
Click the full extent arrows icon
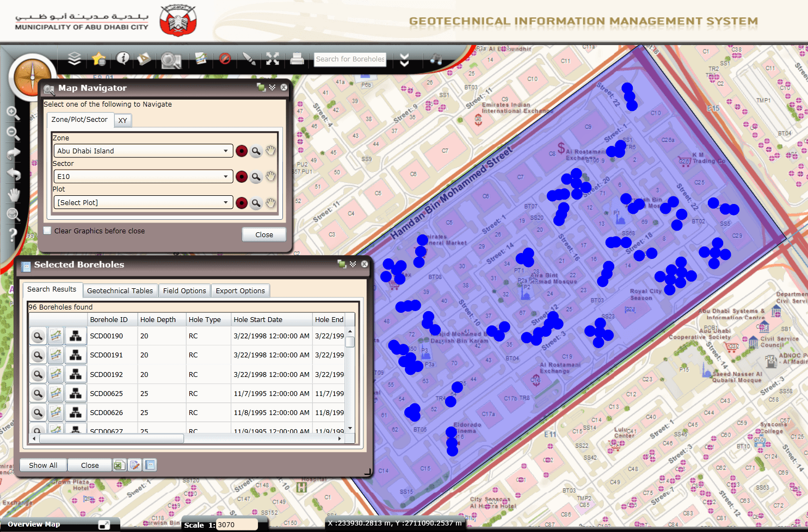coord(273,59)
